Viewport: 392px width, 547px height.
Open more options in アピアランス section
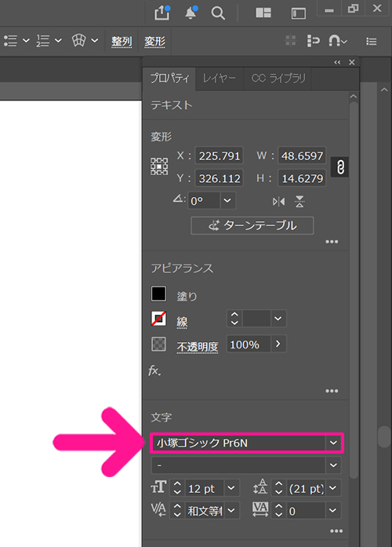click(332, 391)
